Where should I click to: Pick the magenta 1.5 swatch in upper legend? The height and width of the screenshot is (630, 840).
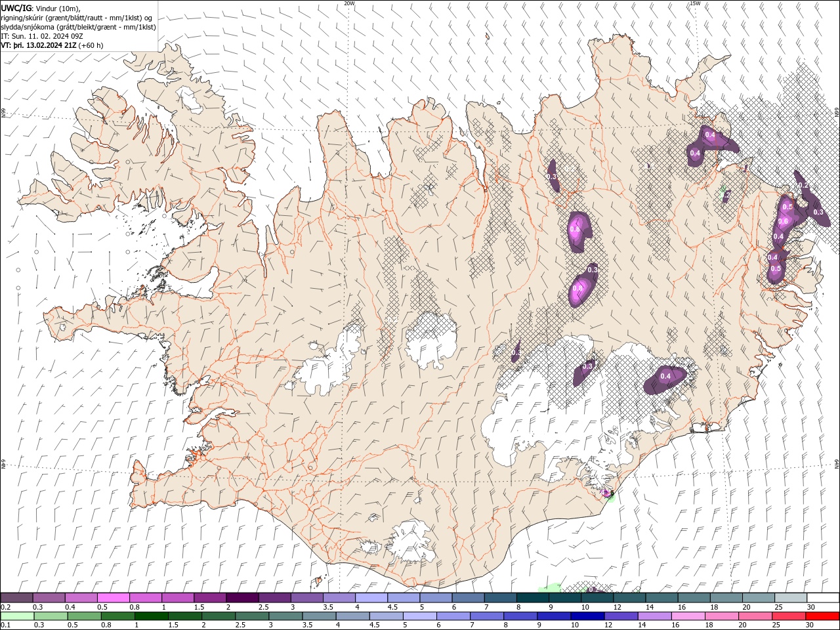[210, 598]
